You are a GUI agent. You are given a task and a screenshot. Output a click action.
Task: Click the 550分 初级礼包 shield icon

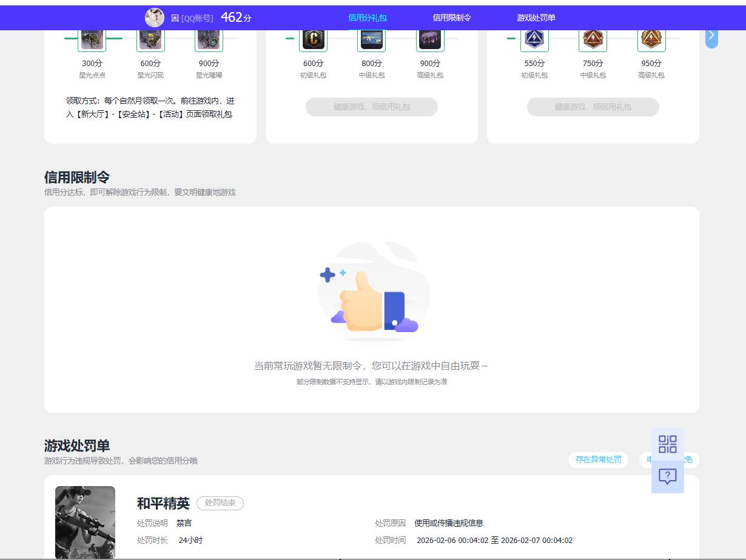click(x=534, y=38)
